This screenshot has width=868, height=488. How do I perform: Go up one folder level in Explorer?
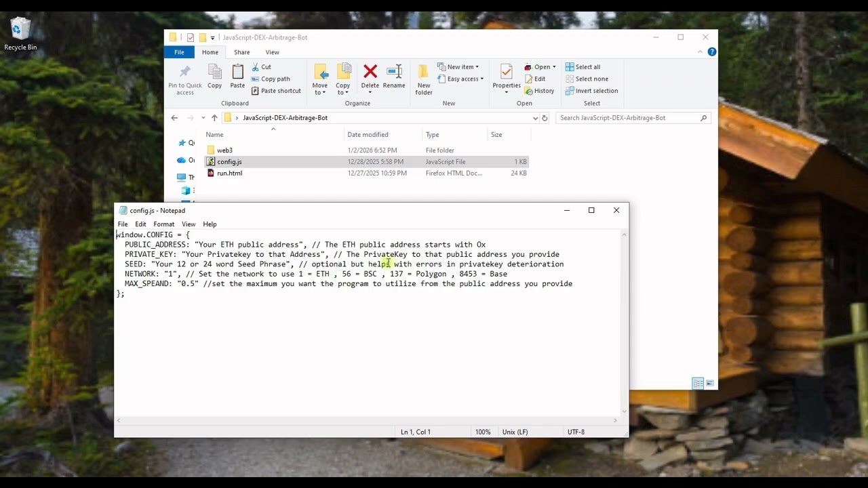click(214, 118)
